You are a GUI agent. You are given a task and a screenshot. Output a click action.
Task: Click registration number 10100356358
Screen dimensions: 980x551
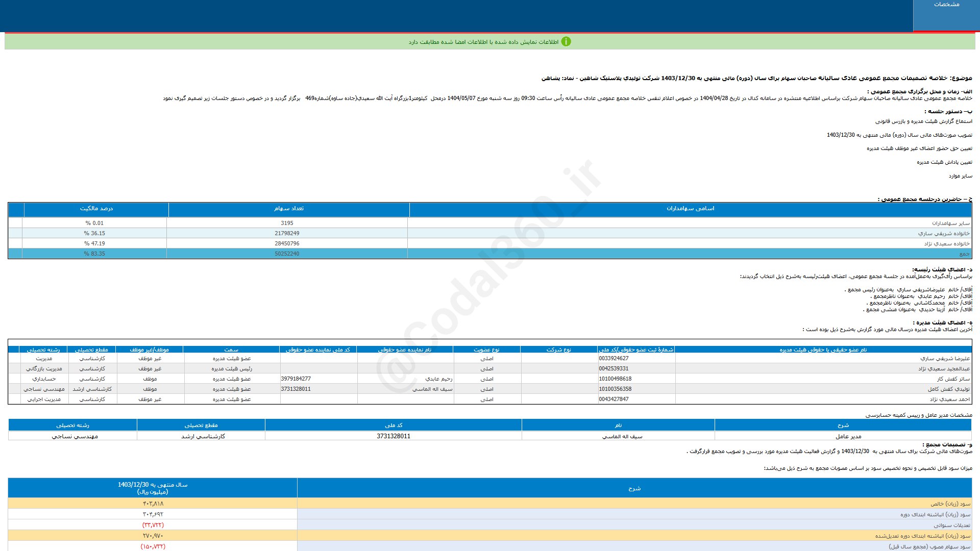615,389
